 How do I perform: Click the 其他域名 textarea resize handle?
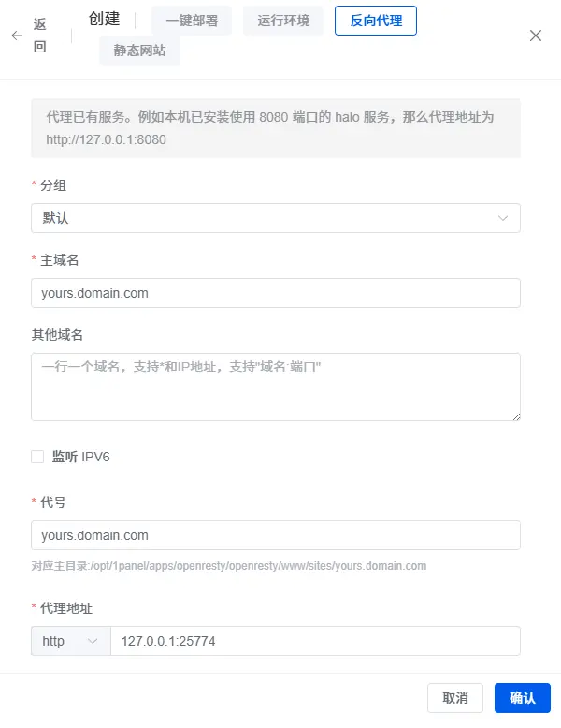(x=515, y=415)
